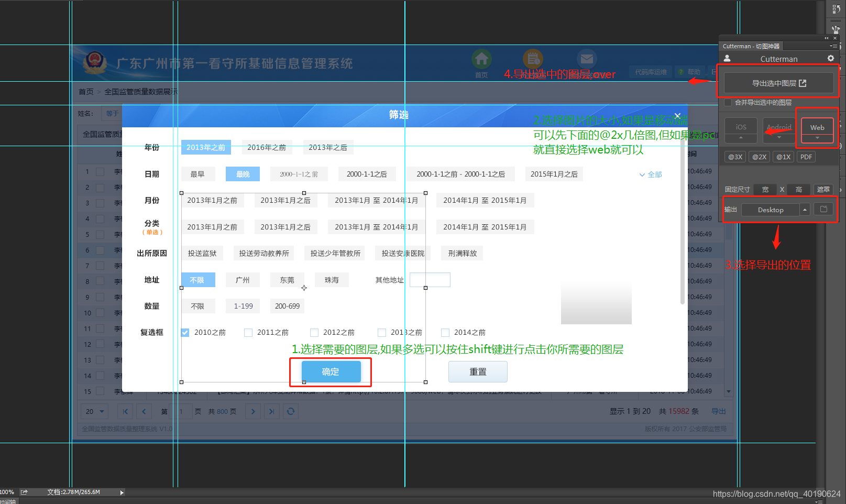Click the 导出 link in table footer
This screenshot has height=504, width=846.
point(719,411)
